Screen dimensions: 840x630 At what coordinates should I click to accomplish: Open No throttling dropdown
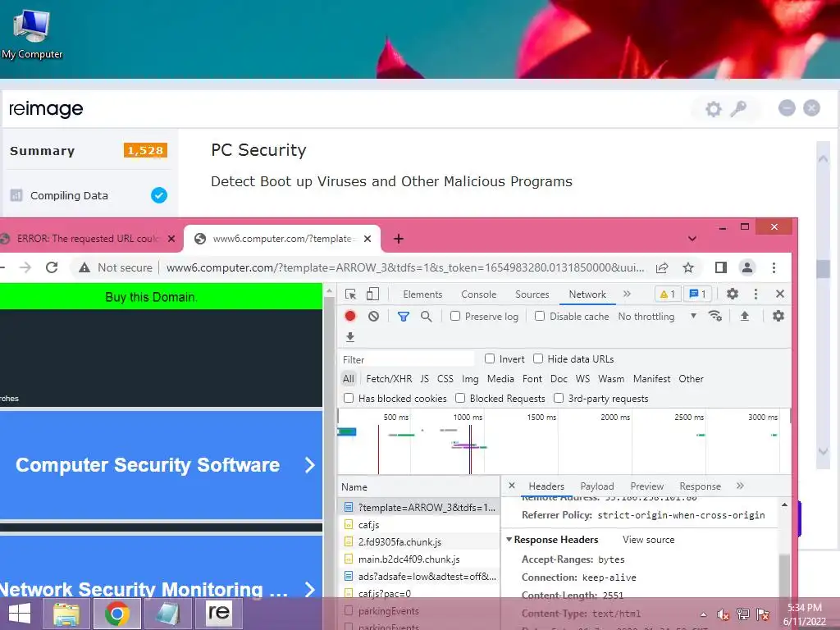pyautogui.click(x=657, y=316)
